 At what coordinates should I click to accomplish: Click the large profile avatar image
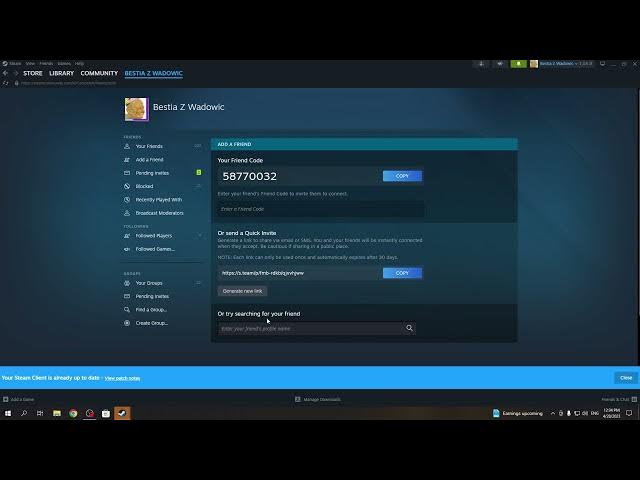(x=136, y=109)
